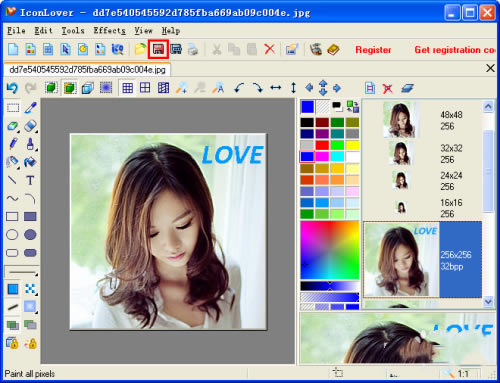Flip vertically with double-headed vertical arrow
500x383 pixels.
click(x=293, y=88)
